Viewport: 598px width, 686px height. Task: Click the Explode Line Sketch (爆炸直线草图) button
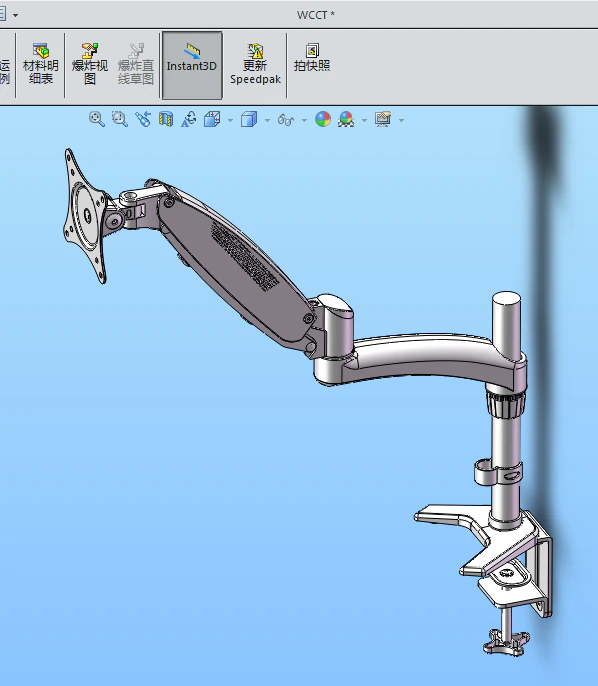point(136,64)
